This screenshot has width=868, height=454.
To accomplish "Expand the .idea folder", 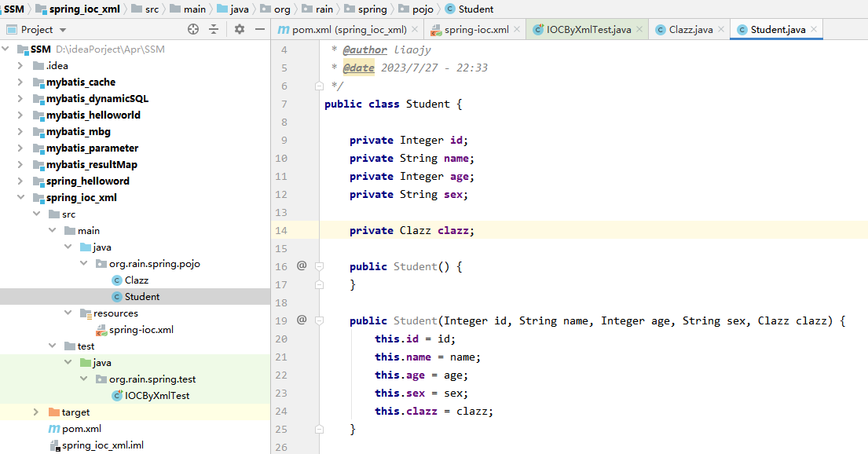I will tap(20, 65).
